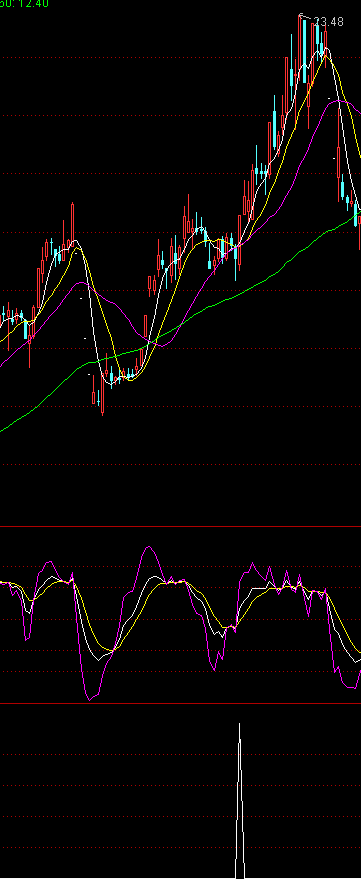The height and width of the screenshot is (879, 361).
Task: Select the lowest red candle at the trough
Action: (103, 395)
